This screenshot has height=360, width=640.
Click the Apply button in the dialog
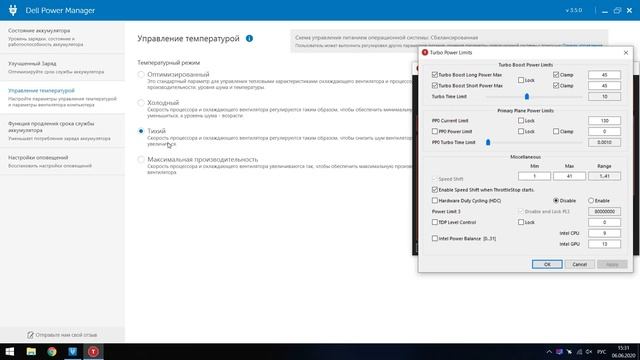click(612, 264)
